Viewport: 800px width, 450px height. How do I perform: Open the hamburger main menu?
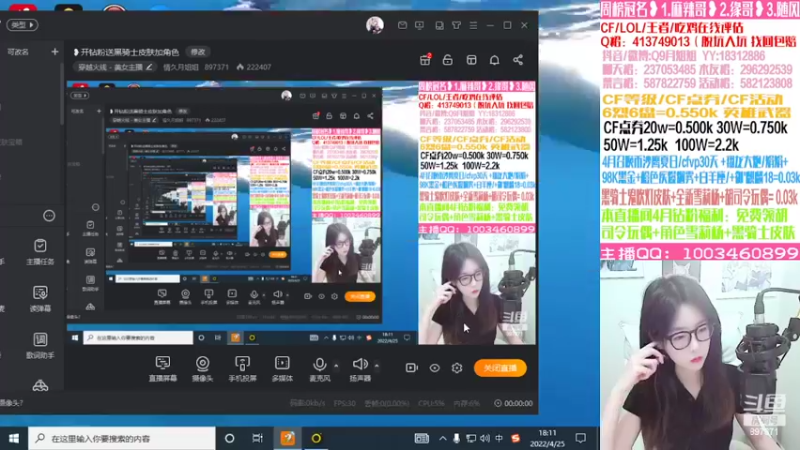coord(473,25)
